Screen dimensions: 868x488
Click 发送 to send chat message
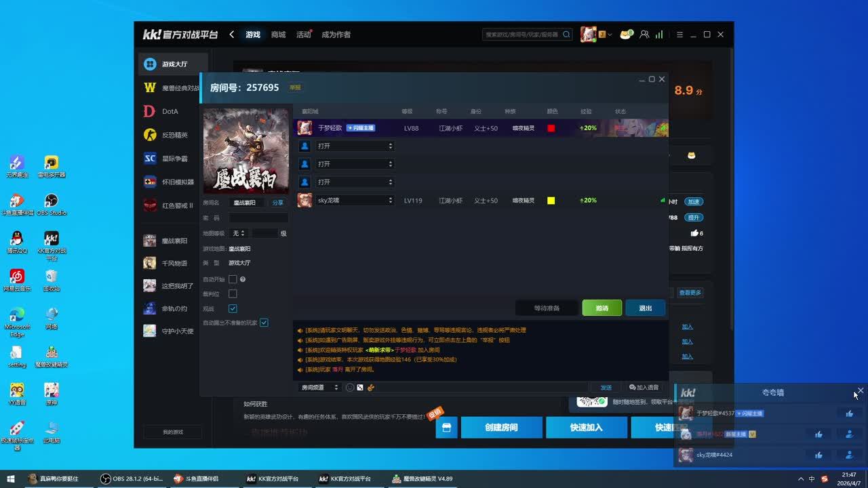pyautogui.click(x=606, y=388)
